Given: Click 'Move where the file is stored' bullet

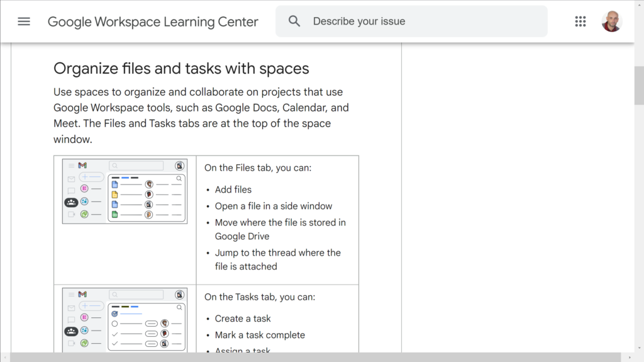Looking at the screenshot, I should coord(280,230).
